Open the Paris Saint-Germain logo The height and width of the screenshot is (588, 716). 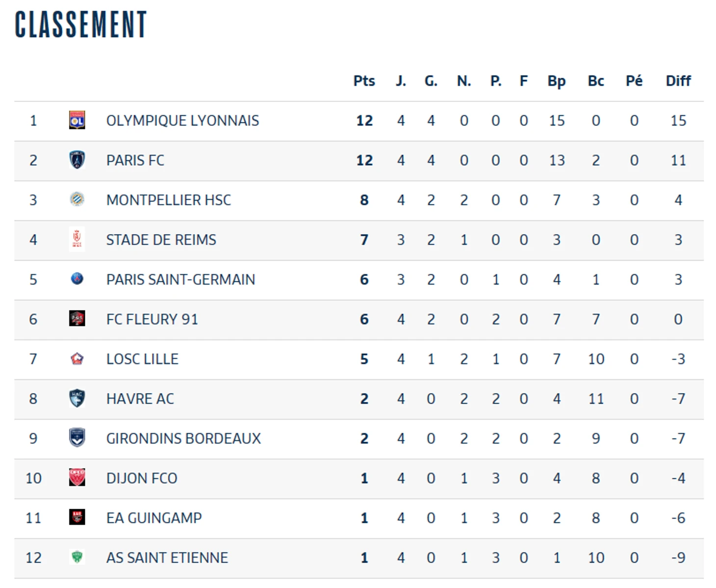pos(77,279)
